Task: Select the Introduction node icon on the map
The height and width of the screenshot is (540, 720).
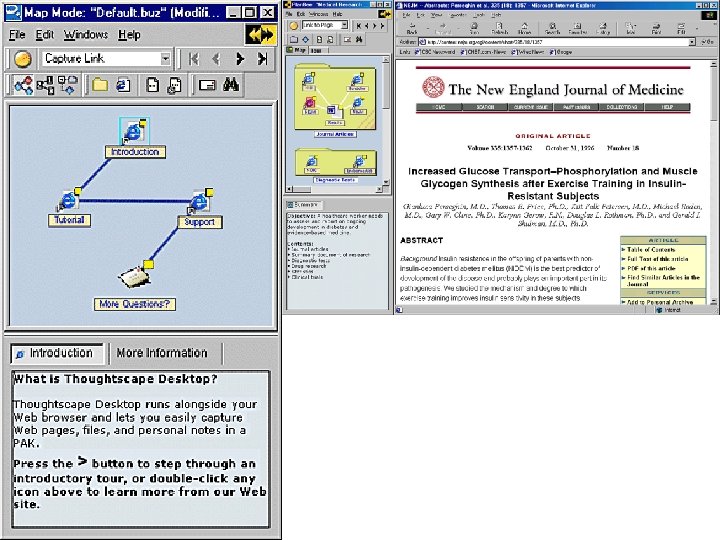Action: [x=135, y=131]
